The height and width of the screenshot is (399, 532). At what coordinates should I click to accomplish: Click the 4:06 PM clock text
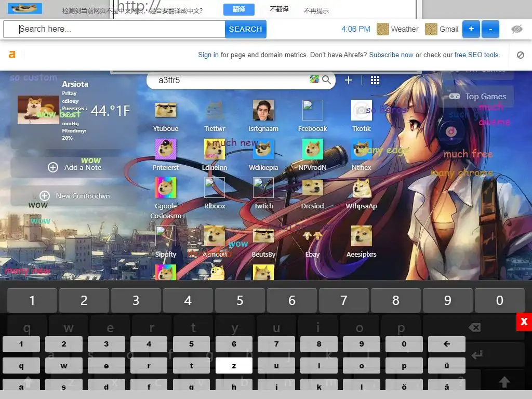tap(356, 29)
